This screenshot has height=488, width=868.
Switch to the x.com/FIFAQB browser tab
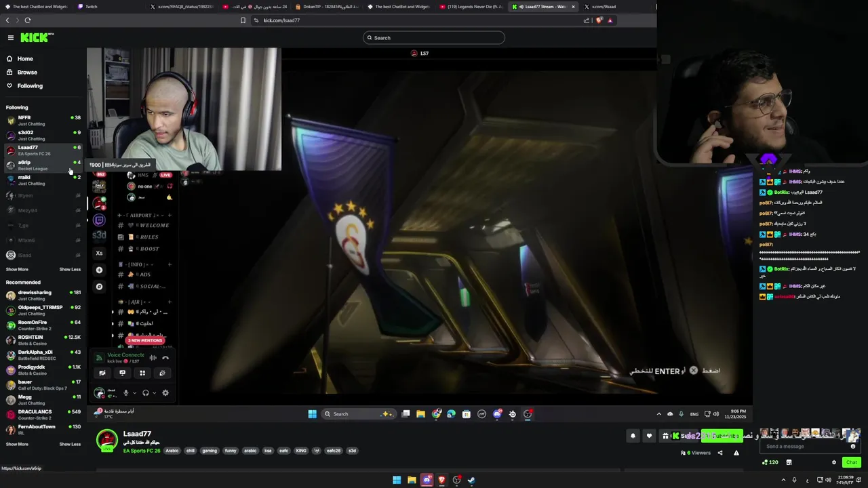tap(181, 7)
